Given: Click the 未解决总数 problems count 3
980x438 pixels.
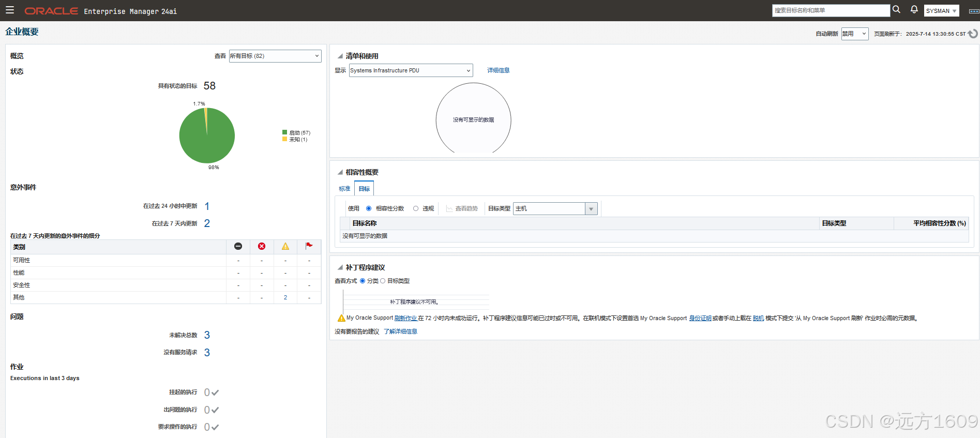Looking at the screenshot, I should 207,335.
